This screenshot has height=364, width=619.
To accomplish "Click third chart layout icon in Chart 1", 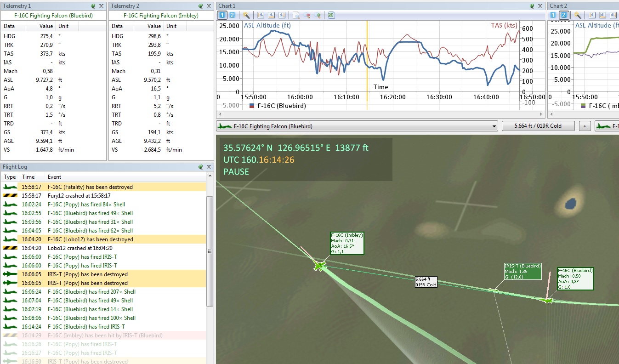I will pyautogui.click(x=282, y=15).
